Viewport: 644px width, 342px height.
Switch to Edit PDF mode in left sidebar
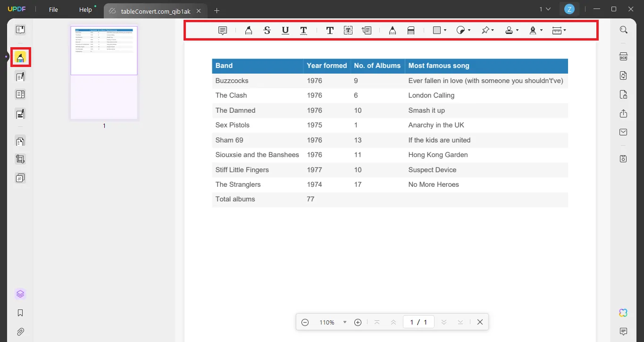click(20, 76)
